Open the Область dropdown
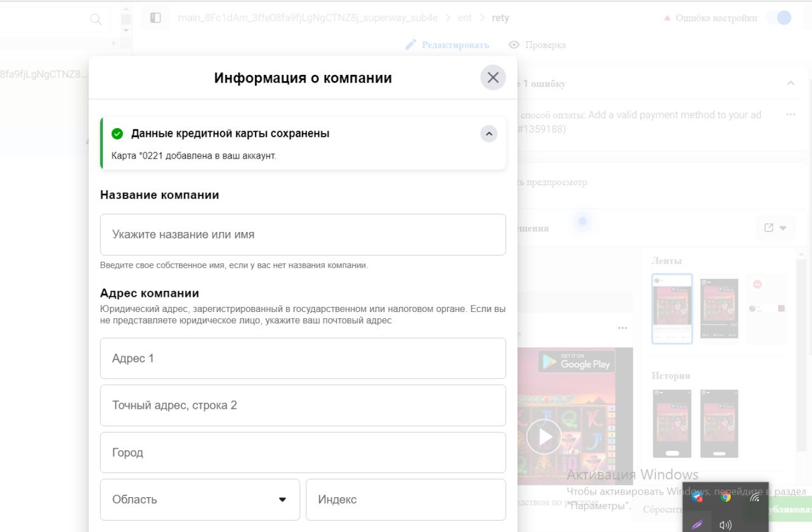The width and height of the screenshot is (812, 532). 200,500
